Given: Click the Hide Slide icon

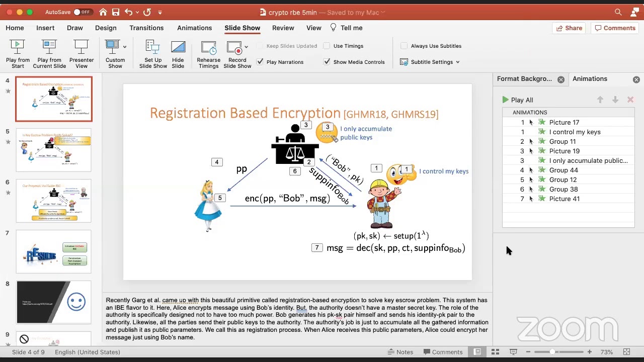Looking at the screenshot, I should 178,48.
